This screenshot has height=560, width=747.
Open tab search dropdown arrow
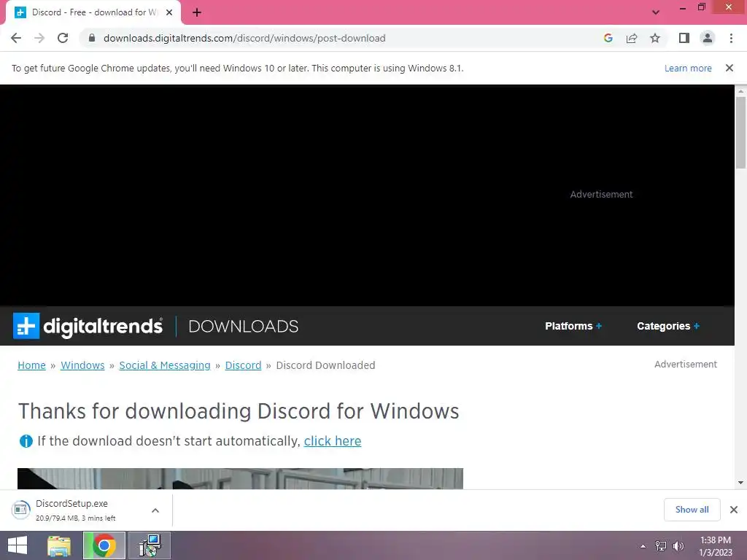[656, 12]
